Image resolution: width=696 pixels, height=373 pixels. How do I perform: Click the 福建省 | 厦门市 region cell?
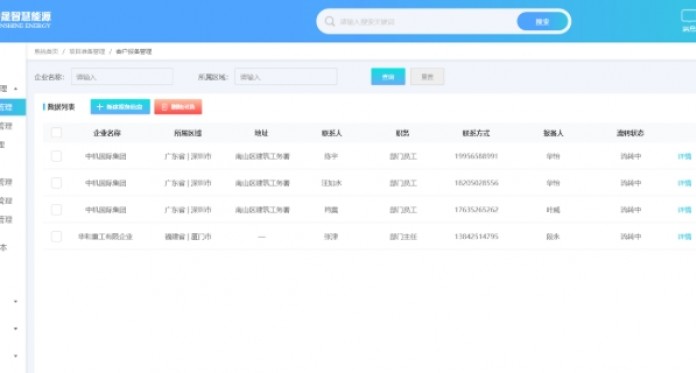click(188, 237)
